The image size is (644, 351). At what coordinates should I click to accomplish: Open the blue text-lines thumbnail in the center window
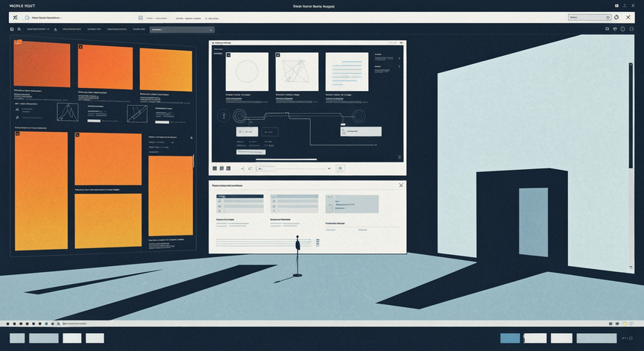(347, 72)
